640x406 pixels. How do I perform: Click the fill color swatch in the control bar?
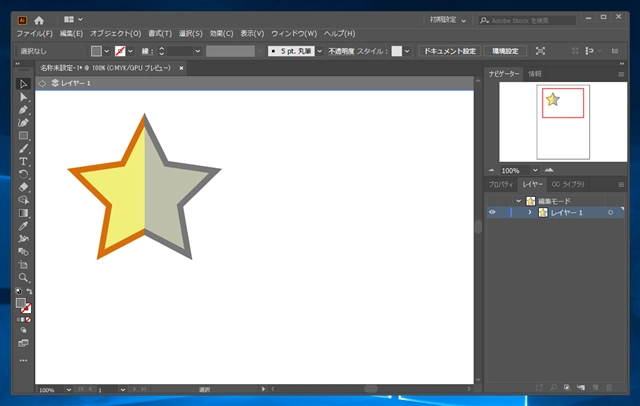pos(96,51)
